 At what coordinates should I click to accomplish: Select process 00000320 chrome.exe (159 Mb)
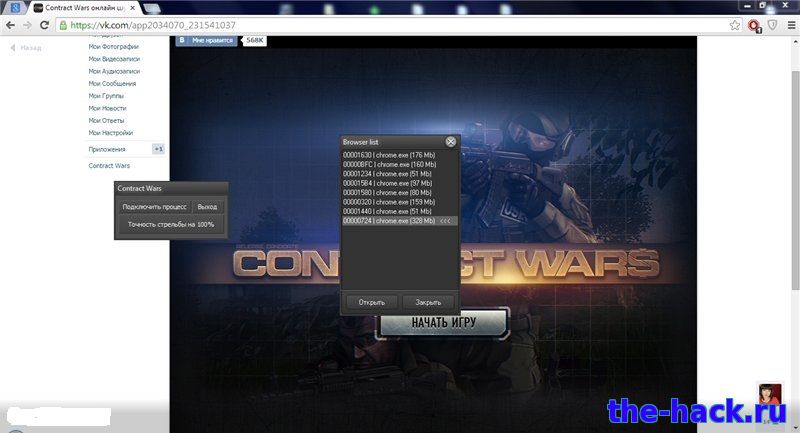[399, 202]
